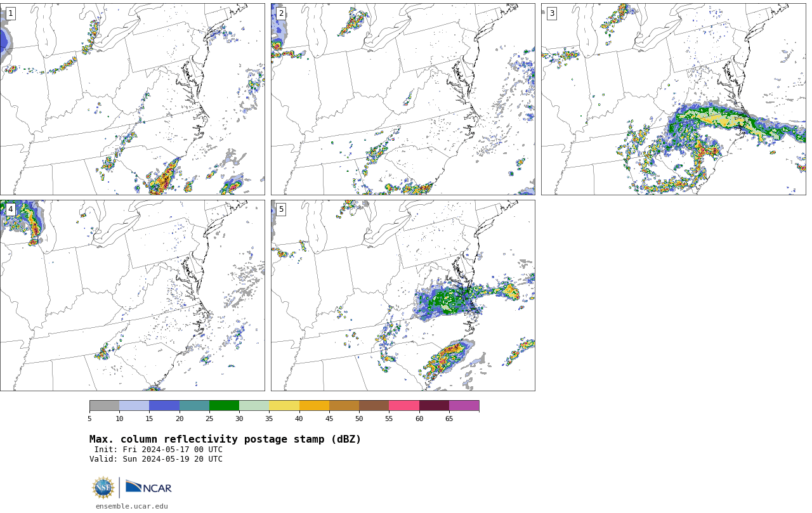Open ensemble member 3 reflectivity map
812x513 pixels.
(x=673, y=99)
